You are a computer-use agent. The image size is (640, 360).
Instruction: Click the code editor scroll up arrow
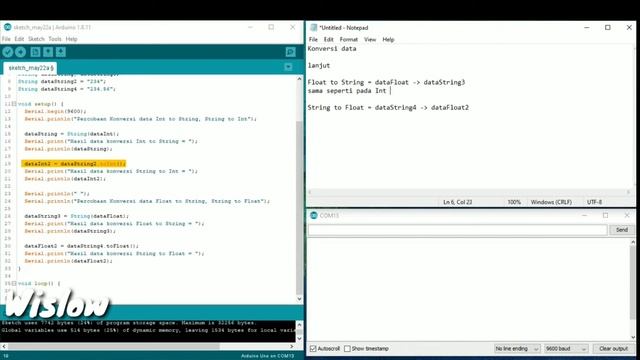[x=299, y=78]
